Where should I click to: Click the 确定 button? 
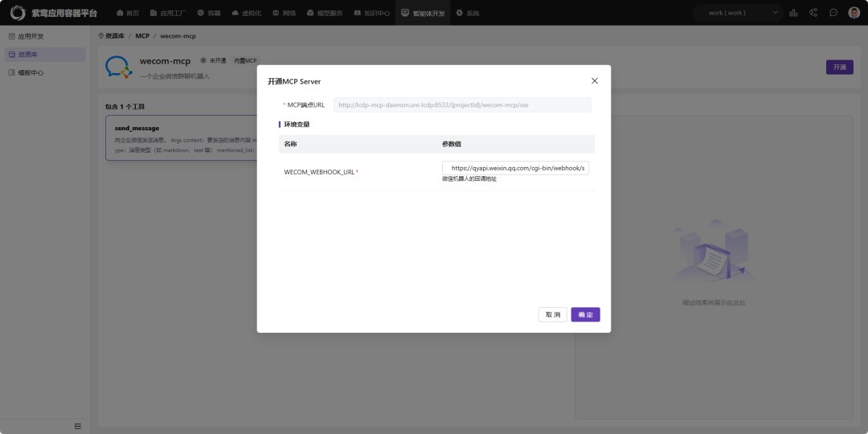pos(585,314)
